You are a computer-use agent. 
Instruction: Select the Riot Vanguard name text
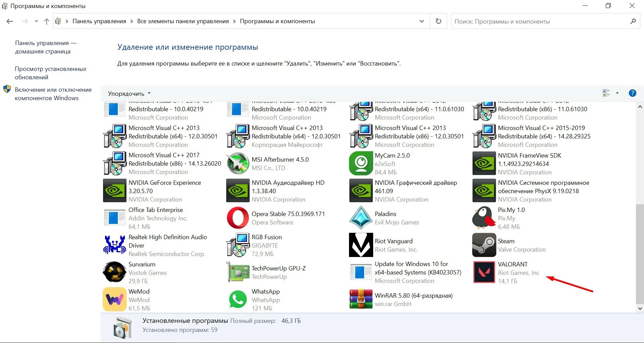point(394,241)
